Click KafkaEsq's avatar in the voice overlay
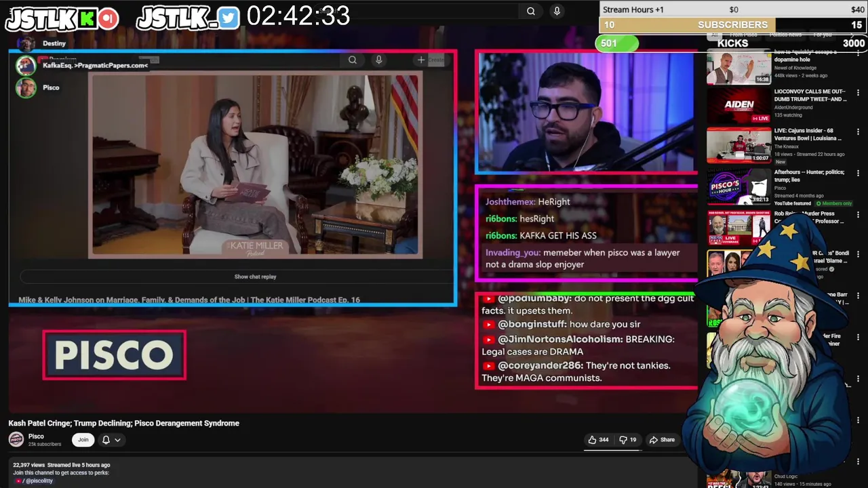The image size is (868, 488). pos(26,66)
